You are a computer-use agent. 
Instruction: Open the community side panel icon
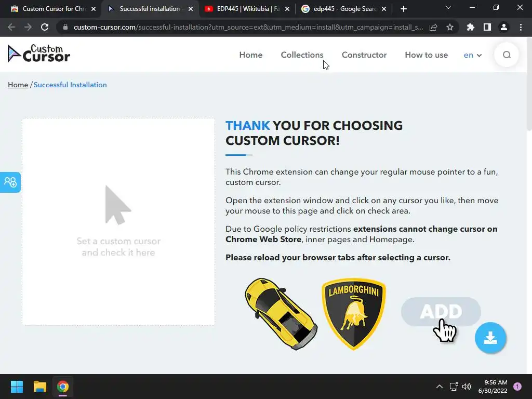(10, 182)
